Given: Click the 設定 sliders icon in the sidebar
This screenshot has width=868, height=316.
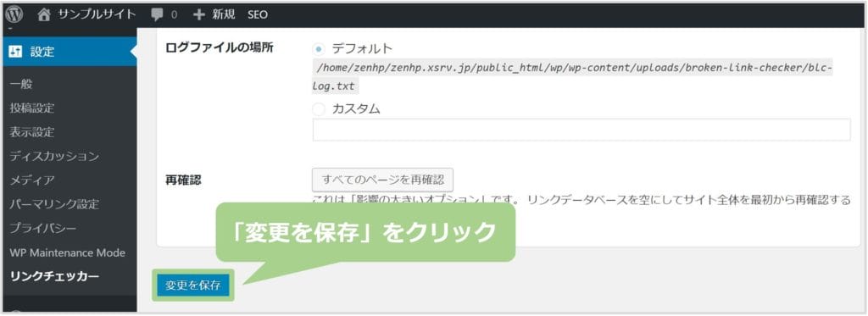Looking at the screenshot, I should [x=15, y=52].
